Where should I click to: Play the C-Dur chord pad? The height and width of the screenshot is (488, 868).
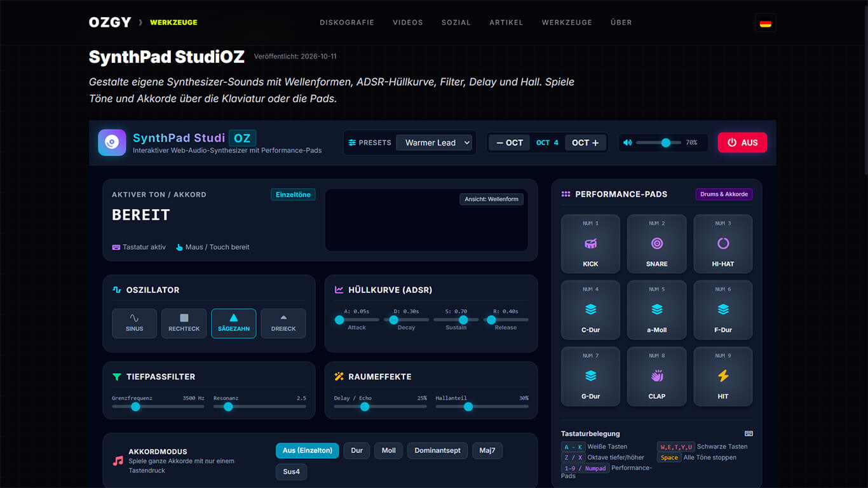(590, 310)
